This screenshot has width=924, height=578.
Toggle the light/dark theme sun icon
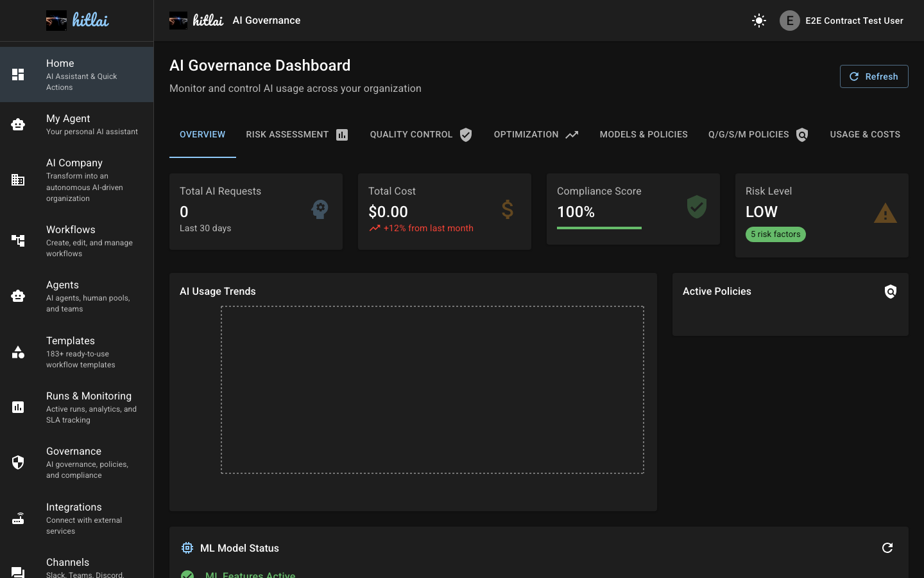pyautogui.click(x=758, y=21)
